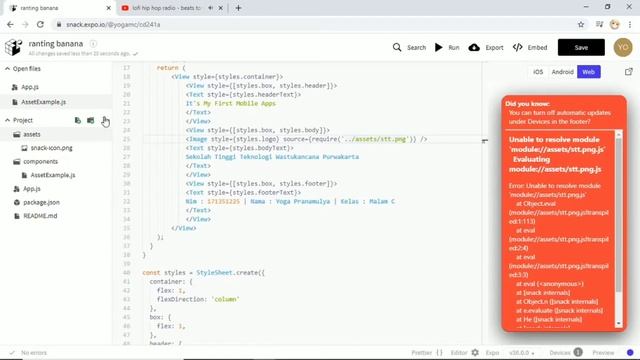The width and height of the screenshot is (640, 360).
Task: Open the SDK version dropdown
Action: (522, 352)
